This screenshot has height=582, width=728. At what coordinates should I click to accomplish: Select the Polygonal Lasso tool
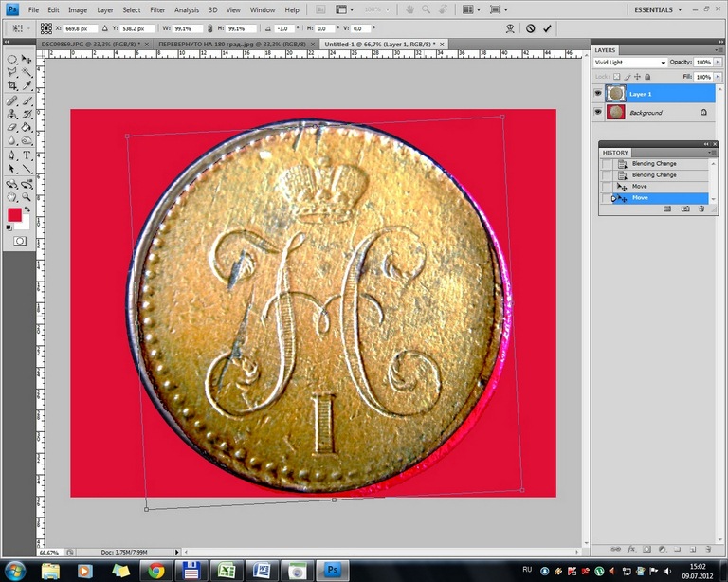12,72
